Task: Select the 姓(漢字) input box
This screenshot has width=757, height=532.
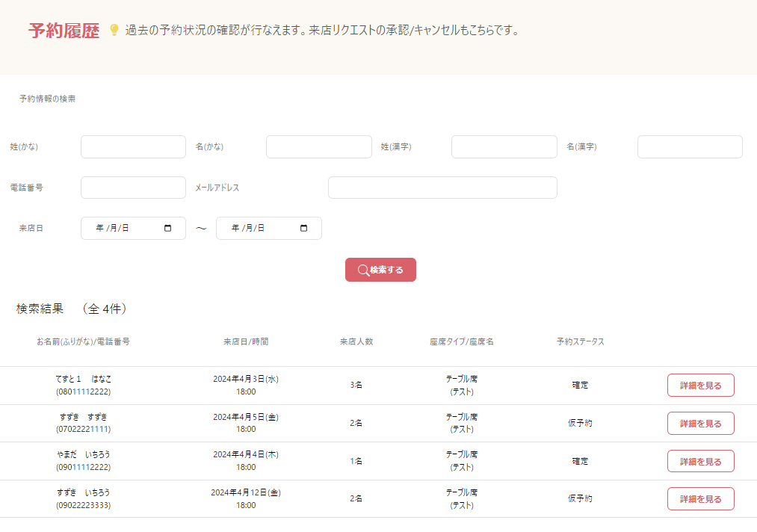Action: [504, 147]
